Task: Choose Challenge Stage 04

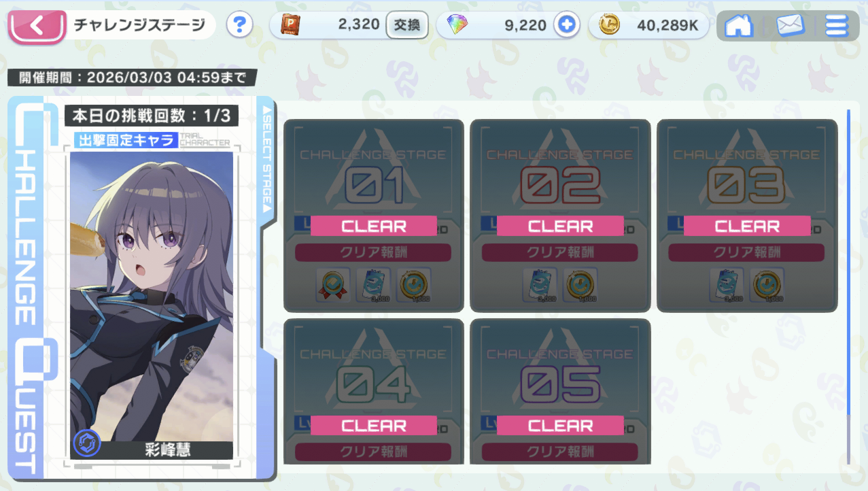Action: [x=373, y=392]
